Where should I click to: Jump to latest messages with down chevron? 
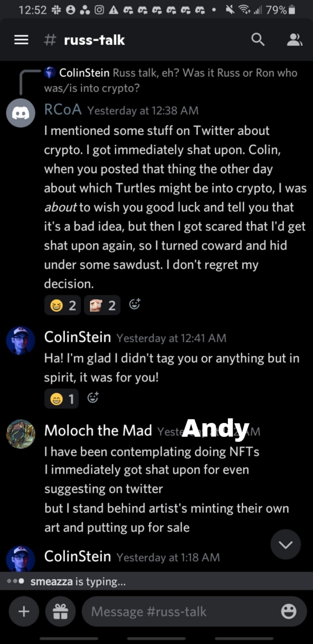[286, 544]
